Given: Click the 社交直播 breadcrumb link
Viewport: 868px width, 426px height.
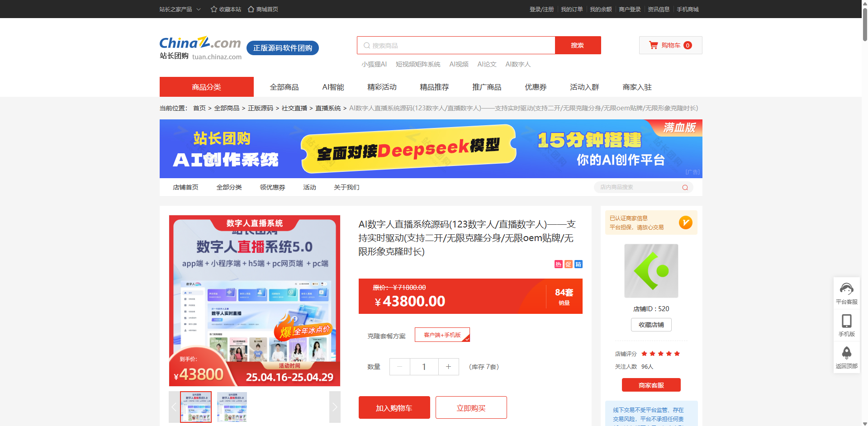Looking at the screenshot, I should [294, 108].
